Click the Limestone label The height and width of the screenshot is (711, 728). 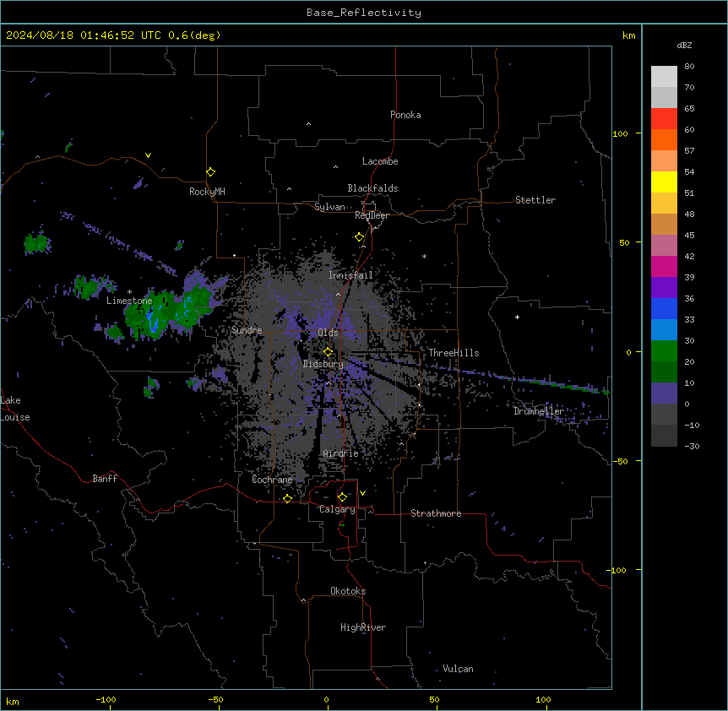click(129, 301)
